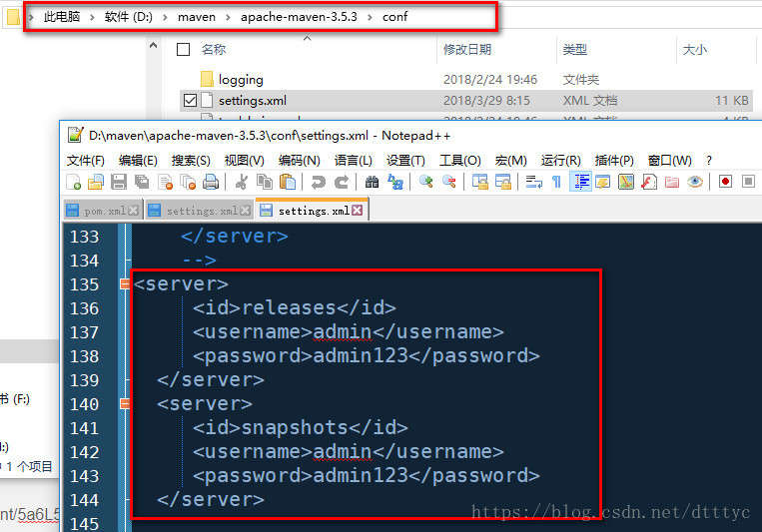Toggle synchronized horizontal scrolling icon
Image resolution: width=762 pixels, height=532 pixels.
click(503, 183)
